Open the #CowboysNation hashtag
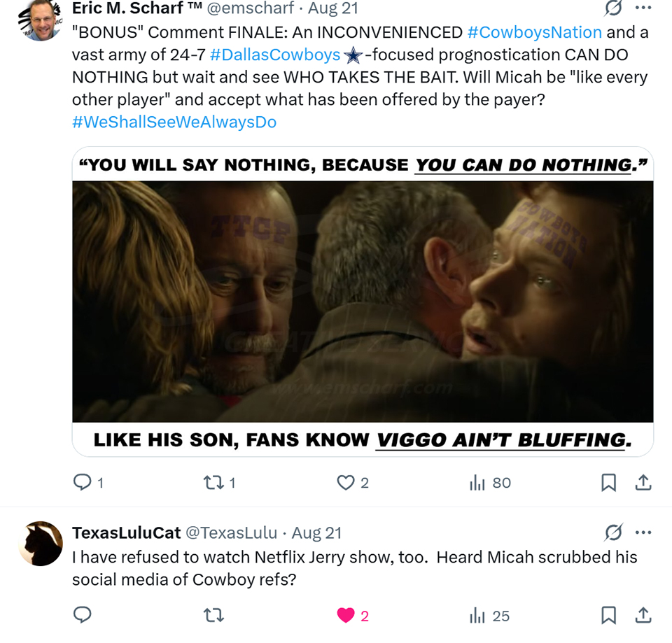Viewport: 672px width, 643px height. (534, 32)
